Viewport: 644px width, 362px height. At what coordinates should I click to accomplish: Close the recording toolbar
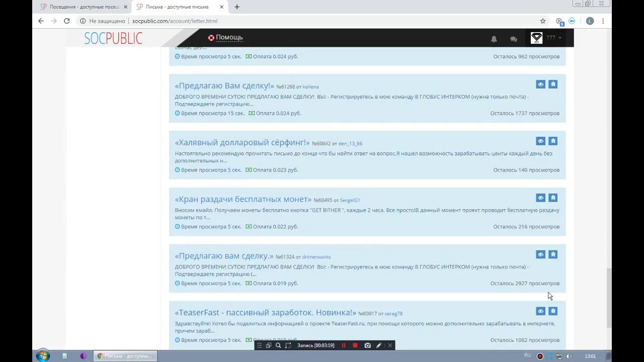[390, 345]
